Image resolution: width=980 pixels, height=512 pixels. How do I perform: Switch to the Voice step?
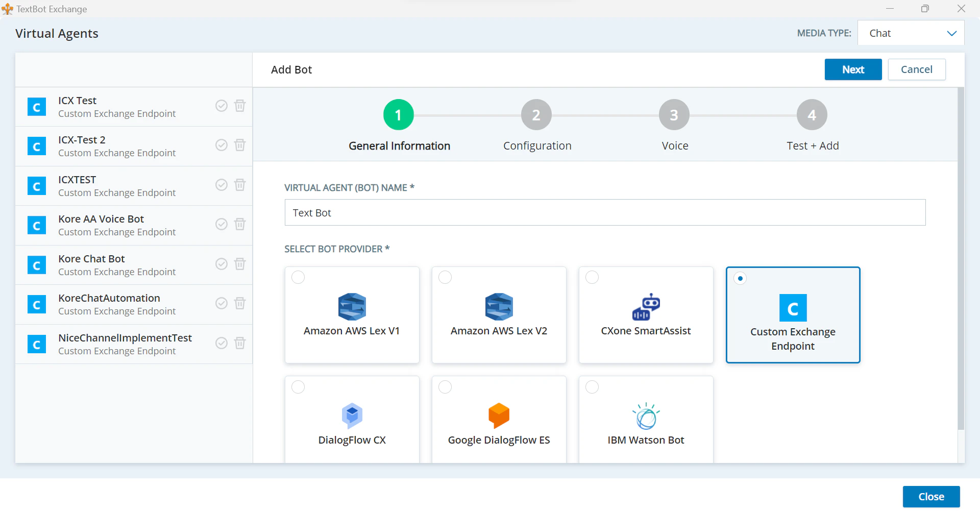tap(674, 114)
